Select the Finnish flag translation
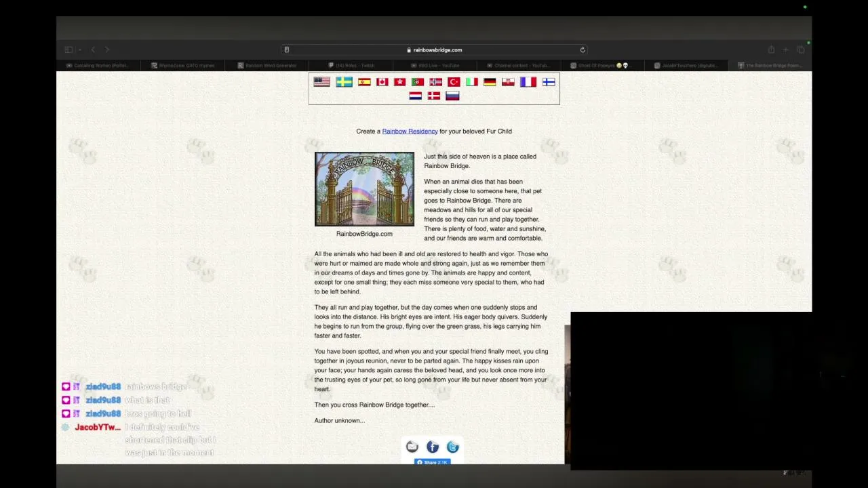Screen dimensions: 868x488 (549, 82)
